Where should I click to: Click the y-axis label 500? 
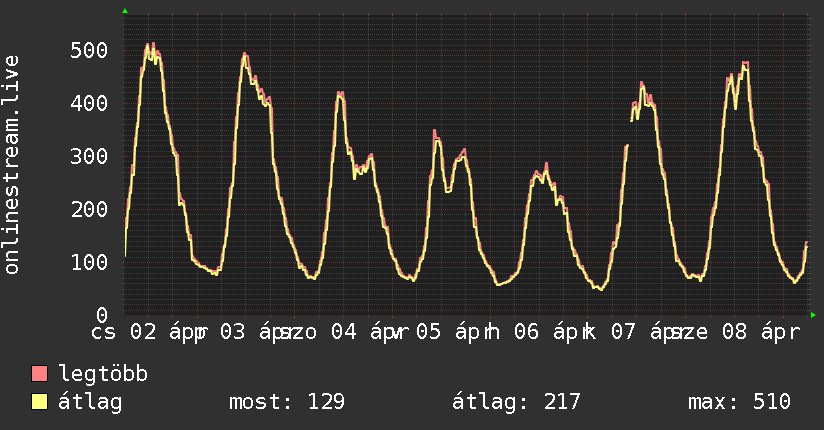[89, 50]
